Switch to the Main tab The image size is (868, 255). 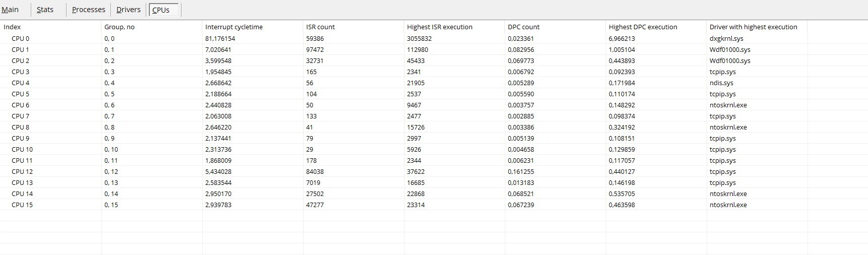(11, 10)
